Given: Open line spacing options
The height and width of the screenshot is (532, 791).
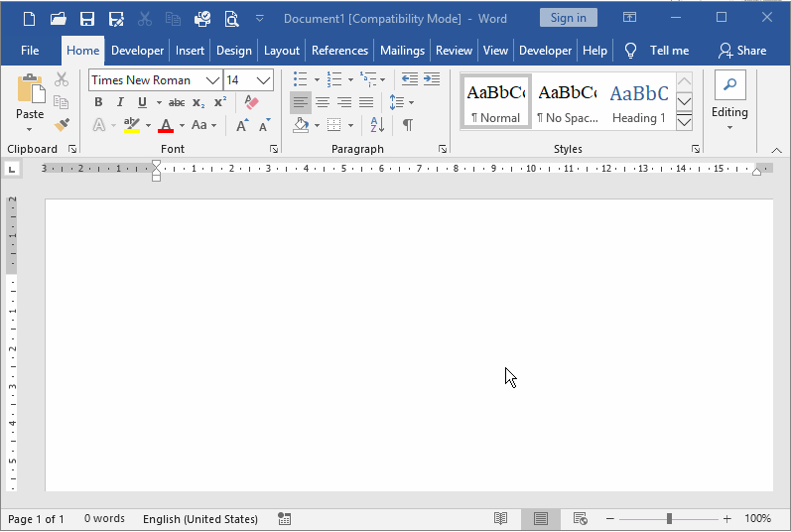Looking at the screenshot, I should tap(402, 103).
